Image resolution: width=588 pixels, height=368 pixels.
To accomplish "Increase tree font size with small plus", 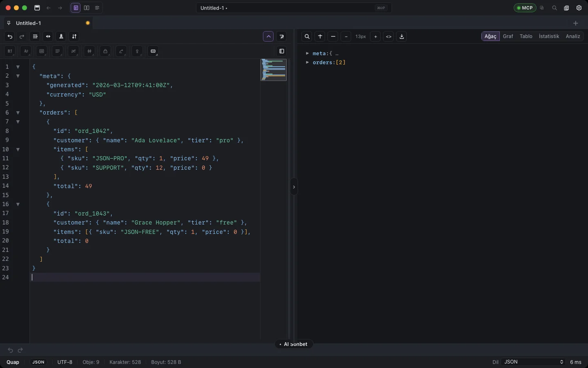I will click(376, 37).
